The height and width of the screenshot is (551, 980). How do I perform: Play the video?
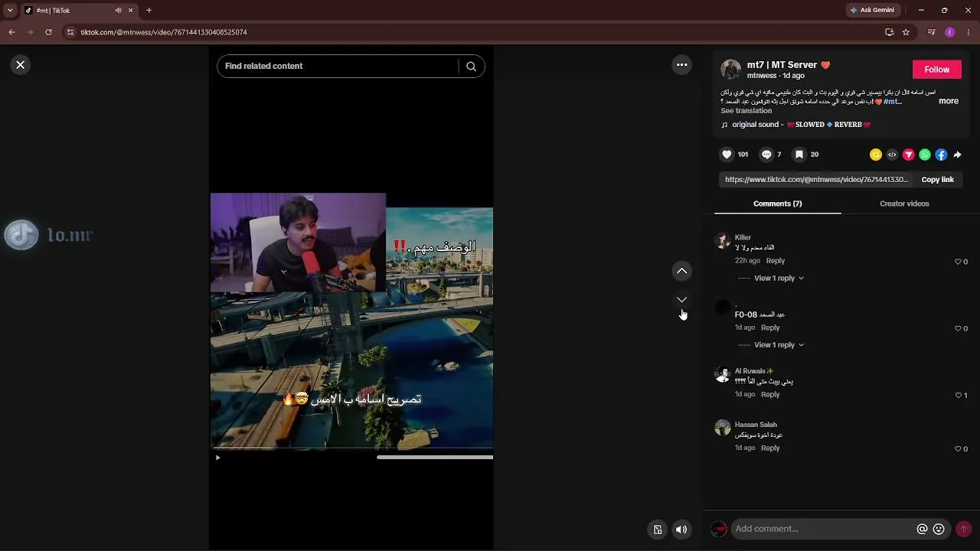[x=217, y=458]
